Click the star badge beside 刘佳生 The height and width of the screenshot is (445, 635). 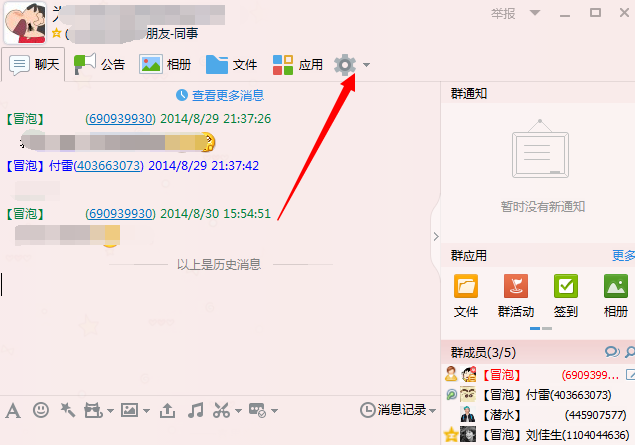click(x=451, y=435)
